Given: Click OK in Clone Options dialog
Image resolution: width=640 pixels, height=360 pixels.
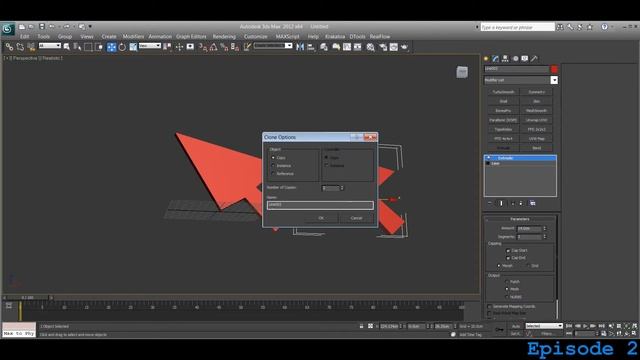Looking at the screenshot, I should tap(321, 218).
